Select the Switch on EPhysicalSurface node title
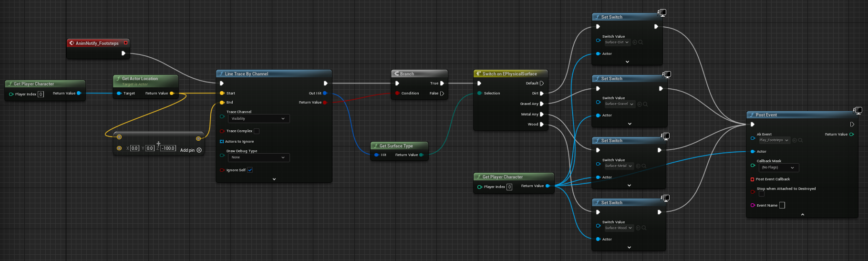The height and width of the screenshot is (261, 868). 509,74
